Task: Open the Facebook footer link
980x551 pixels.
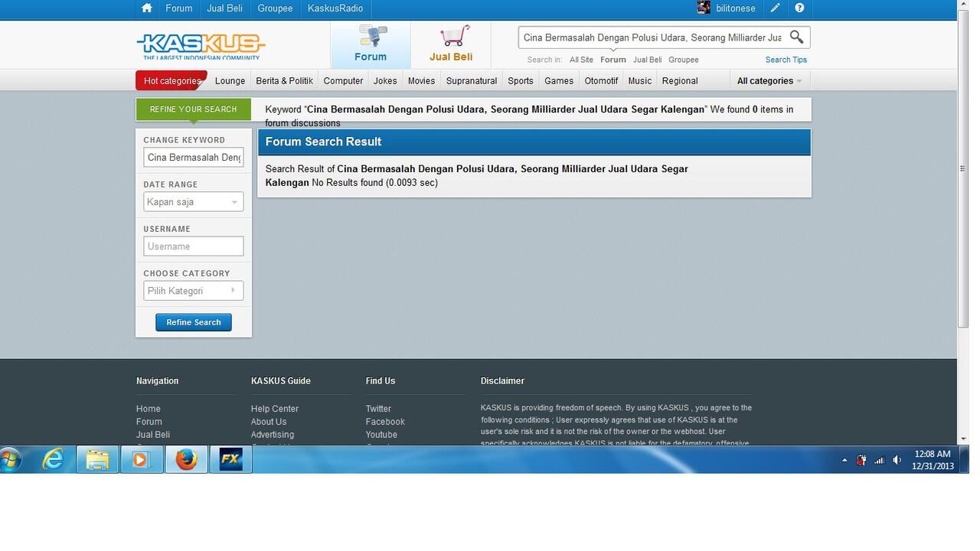Action: point(385,422)
